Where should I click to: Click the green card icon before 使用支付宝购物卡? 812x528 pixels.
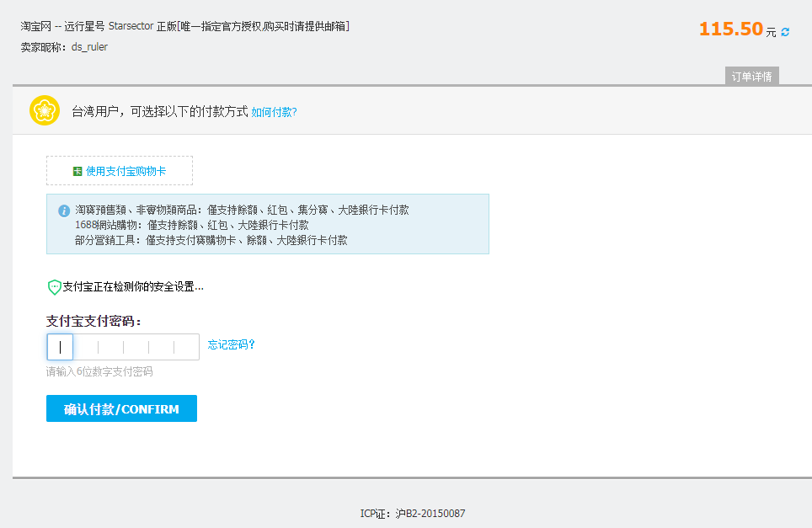coord(77,171)
